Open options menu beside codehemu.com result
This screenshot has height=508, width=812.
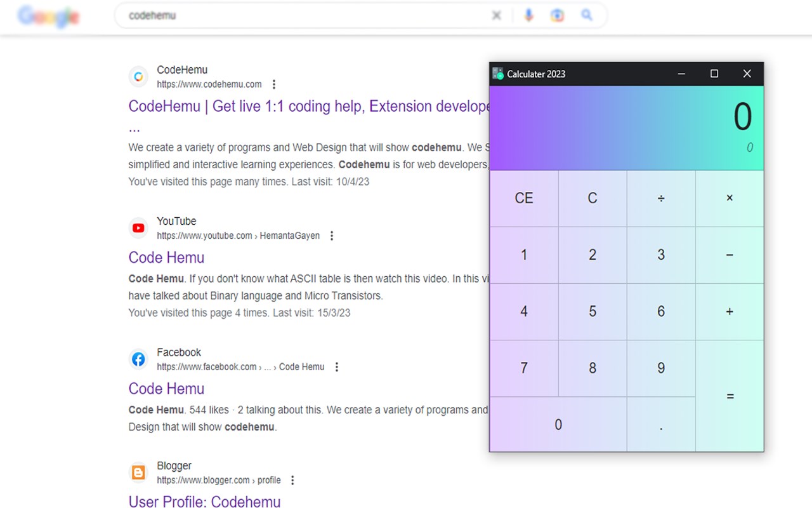tap(274, 84)
